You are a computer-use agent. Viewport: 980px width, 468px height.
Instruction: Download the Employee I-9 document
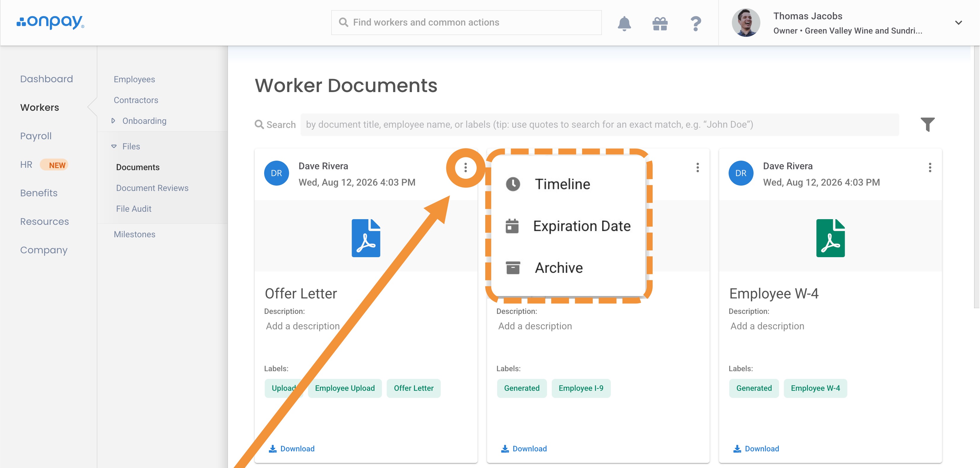[x=524, y=449]
